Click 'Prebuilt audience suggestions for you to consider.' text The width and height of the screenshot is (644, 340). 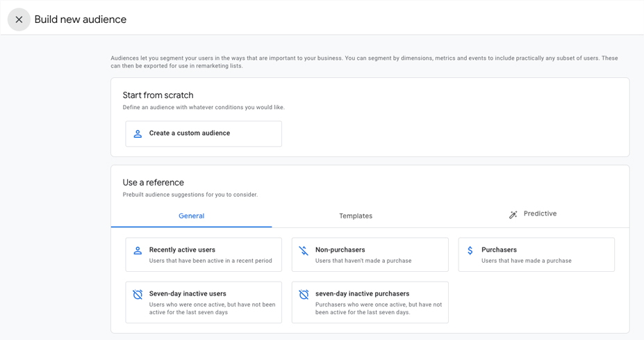pyautogui.click(x=190, y=195)
